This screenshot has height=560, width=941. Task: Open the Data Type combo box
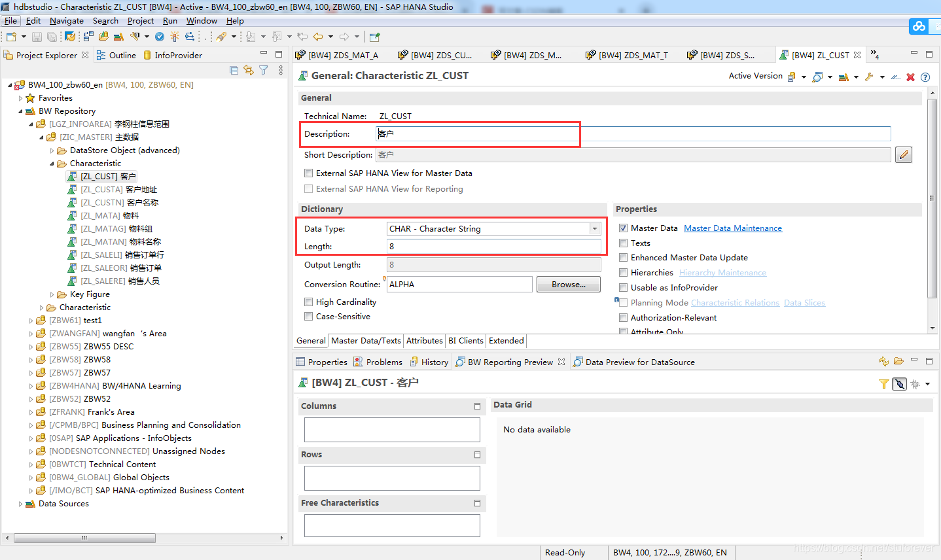494,229
